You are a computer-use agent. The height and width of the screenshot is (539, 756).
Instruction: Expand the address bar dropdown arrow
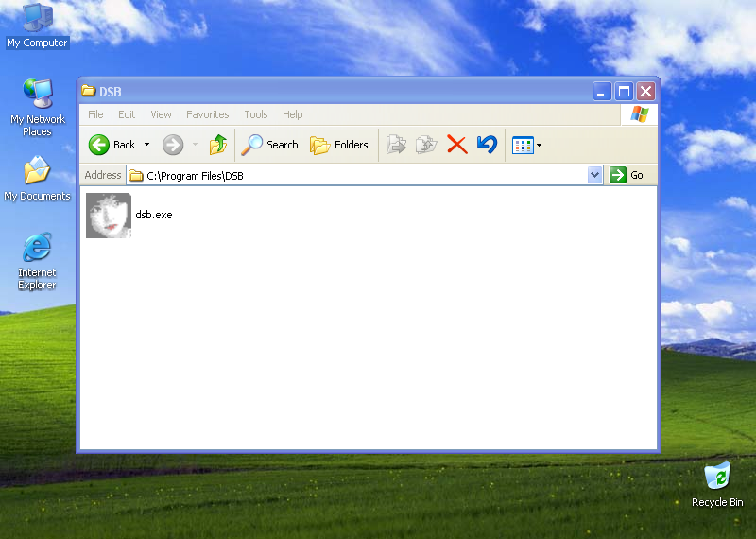(x=595, y=175)
